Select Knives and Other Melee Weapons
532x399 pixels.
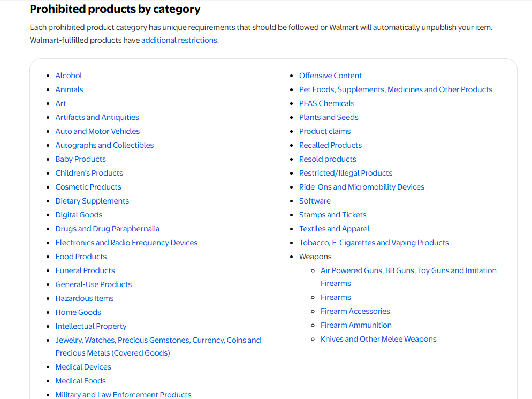pyautogui.click(x=378, y=339)
